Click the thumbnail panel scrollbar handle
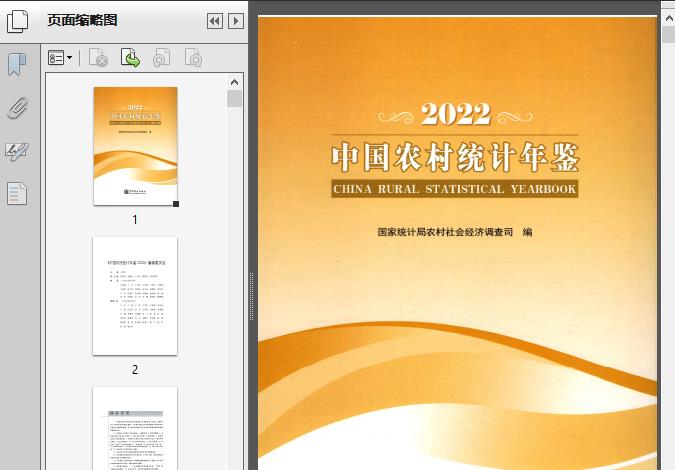The image size is (675, 470). [x=234, y=99]
